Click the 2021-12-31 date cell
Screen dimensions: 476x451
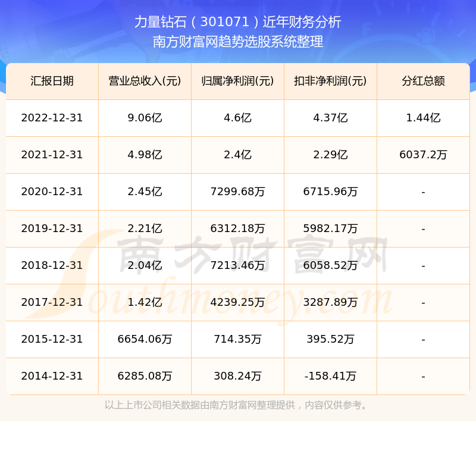(52, 155)
